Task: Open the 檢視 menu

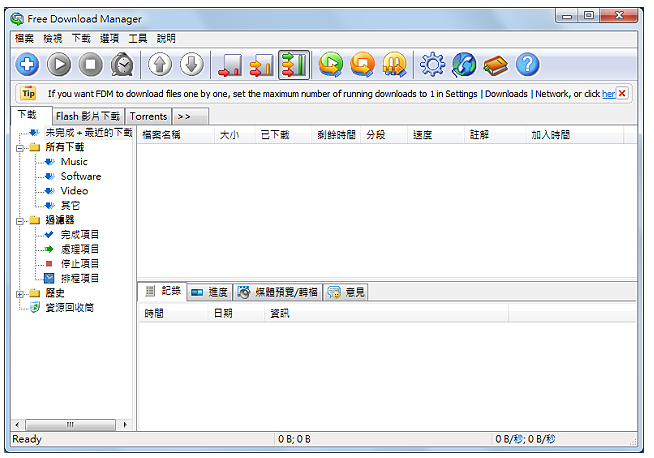Action: pyautogui.click(x=53, y=39)
